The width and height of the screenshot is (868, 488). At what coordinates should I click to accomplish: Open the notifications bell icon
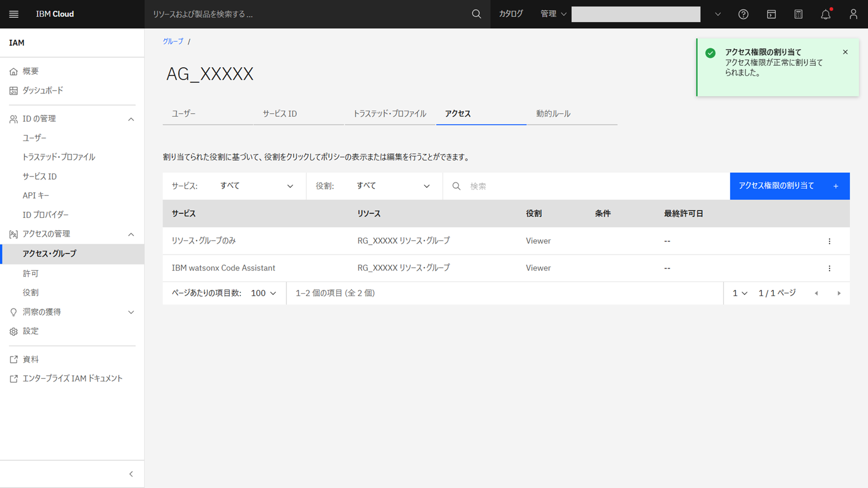[825, 14]
